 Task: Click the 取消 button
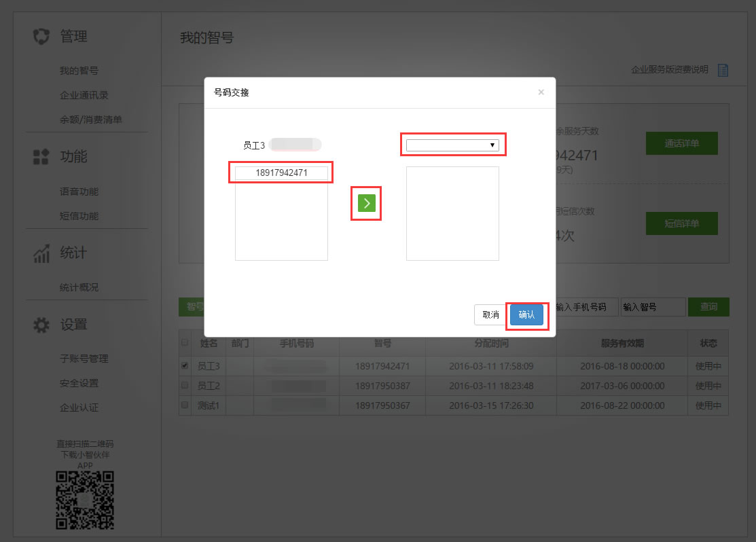click(x=491, y=315)
